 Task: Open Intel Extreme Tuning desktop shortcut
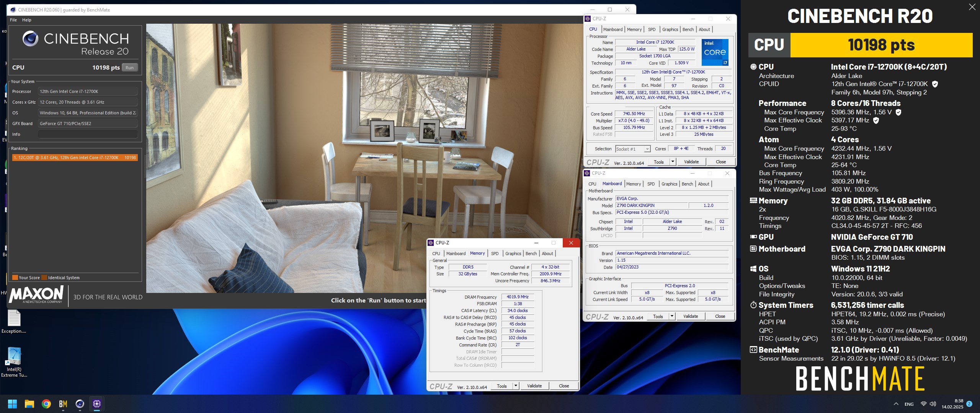tap(14, 362)
